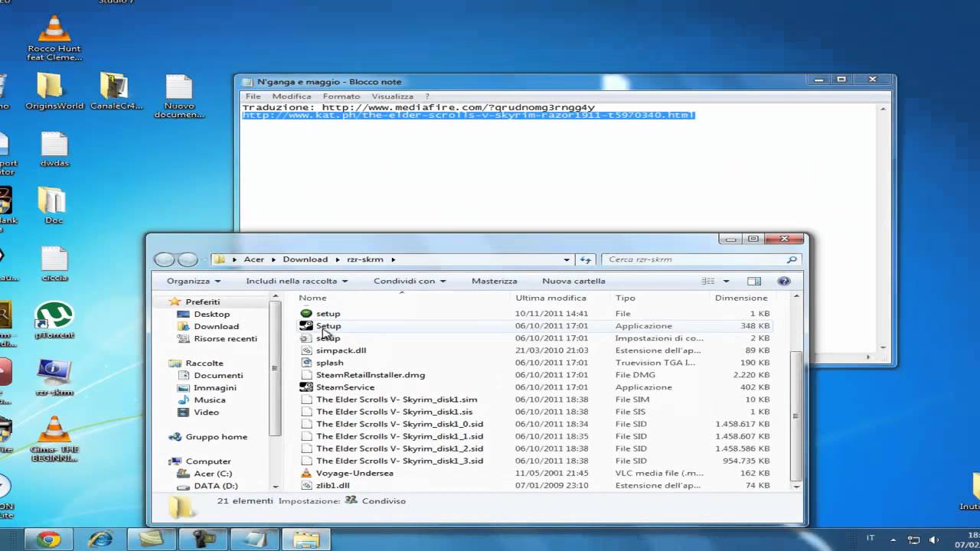Open the view options dropdown arrow
Image resolution: width=980 pixels, height=551 pixels.
click(726, 281)
